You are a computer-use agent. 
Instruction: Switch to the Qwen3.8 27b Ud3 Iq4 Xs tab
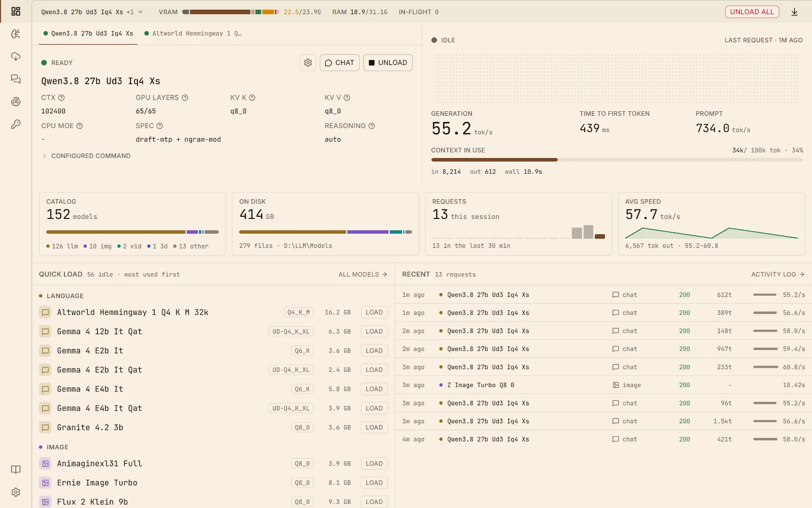88,34
